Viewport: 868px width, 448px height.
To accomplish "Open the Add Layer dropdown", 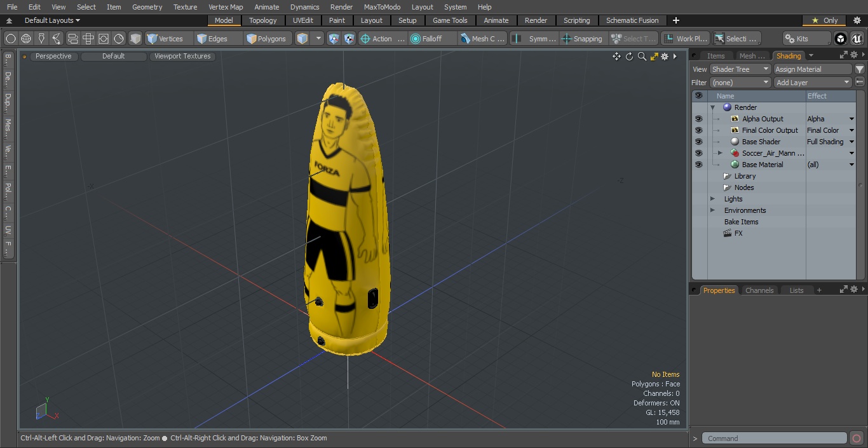I will (813, 83).
